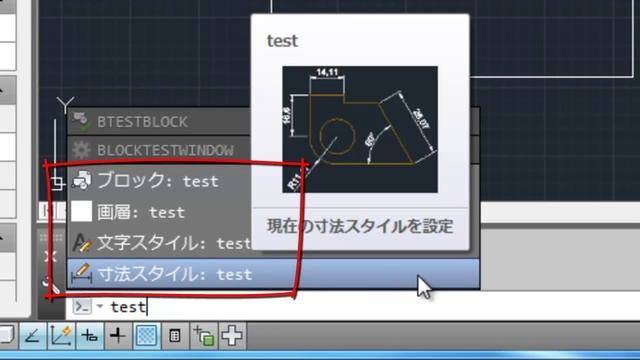640x360 pixels.
Task: Click the command prompt icon
Action: click(x=82, y=306)
